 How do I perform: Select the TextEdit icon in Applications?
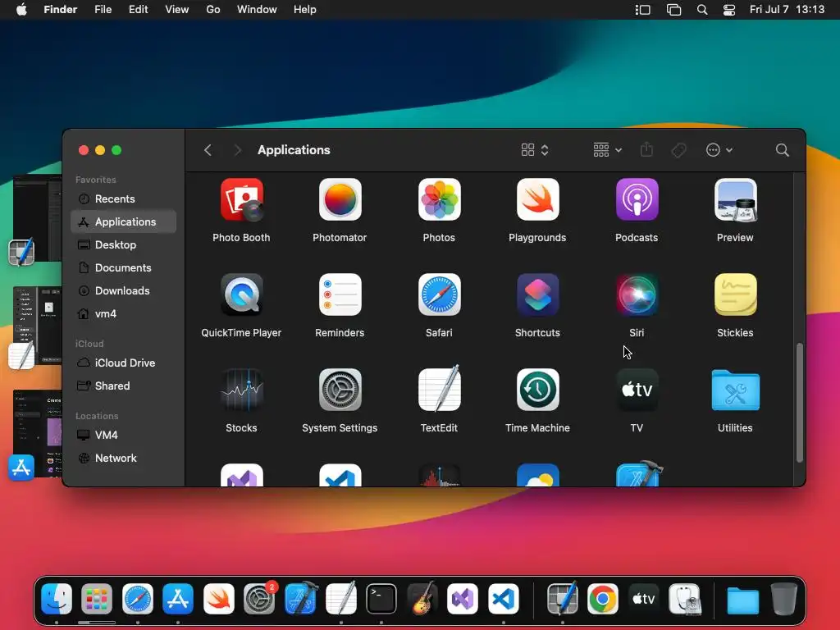pos(440,389)
